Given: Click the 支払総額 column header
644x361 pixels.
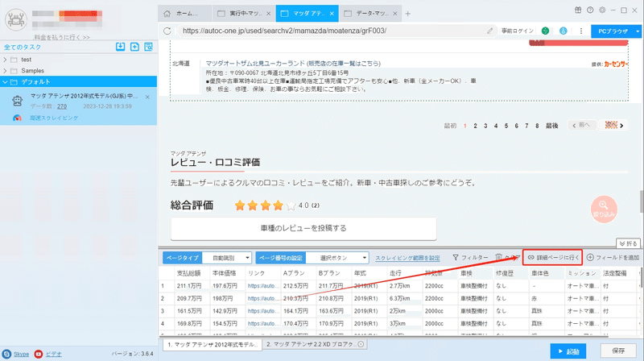Looking at the screenshot, I should click(188, 273).
